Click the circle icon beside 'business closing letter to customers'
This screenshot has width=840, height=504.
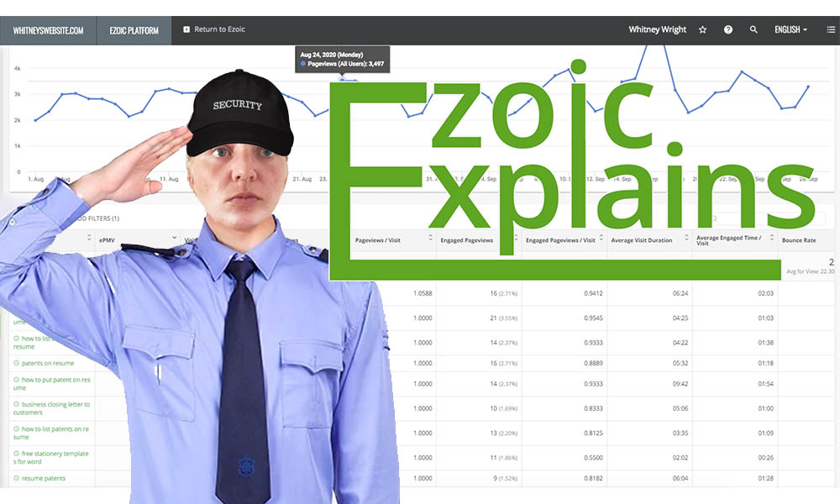pos(16,404)
